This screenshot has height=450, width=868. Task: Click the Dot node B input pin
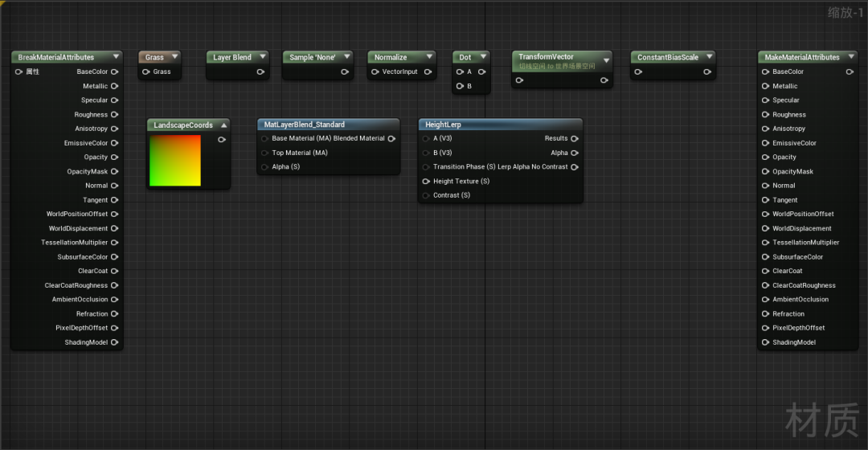point(460,86)
